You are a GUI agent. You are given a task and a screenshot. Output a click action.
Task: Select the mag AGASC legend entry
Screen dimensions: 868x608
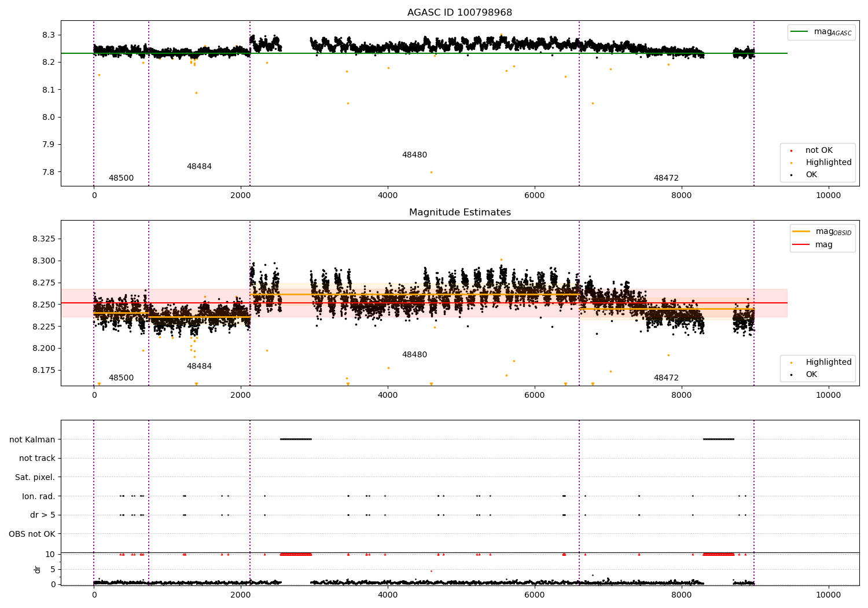tap(821, 32)
